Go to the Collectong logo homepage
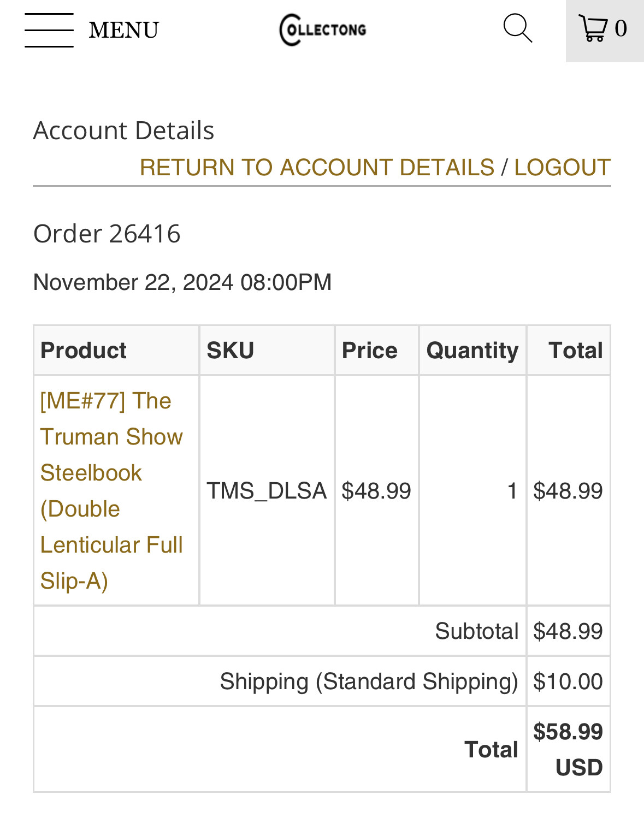This screenshot has width=644, height=830. 323,30
